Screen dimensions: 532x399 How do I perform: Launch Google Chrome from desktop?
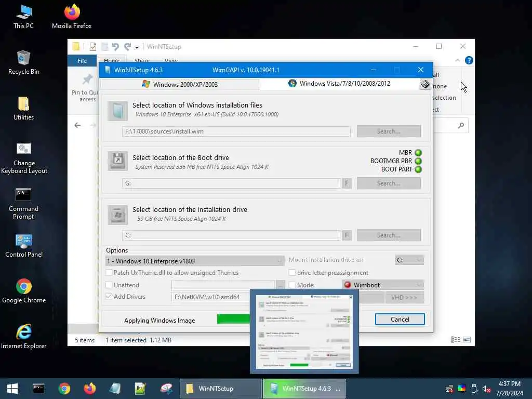(24, 291)
